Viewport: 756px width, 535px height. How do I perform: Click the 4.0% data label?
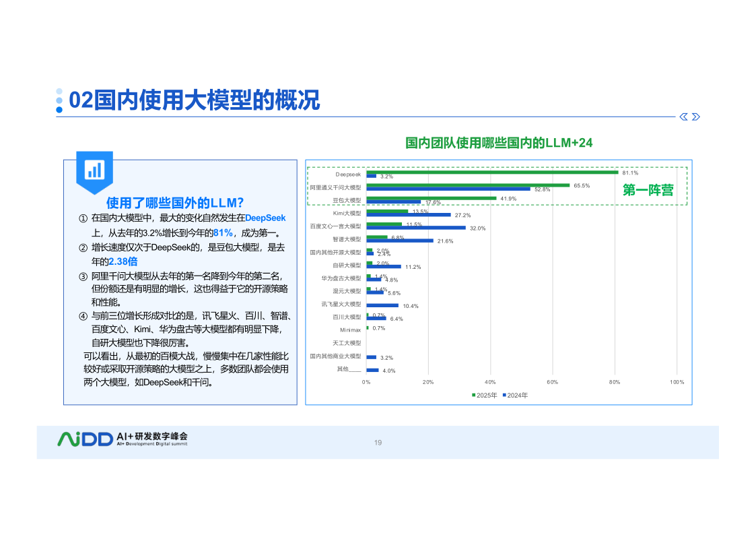(389, 371)
